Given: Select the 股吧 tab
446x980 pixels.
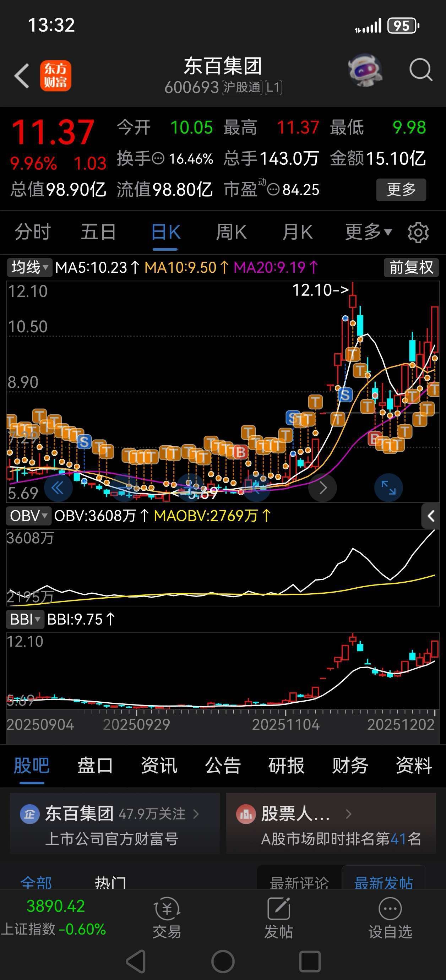Looking at the screenshot, I should [32, 766].
